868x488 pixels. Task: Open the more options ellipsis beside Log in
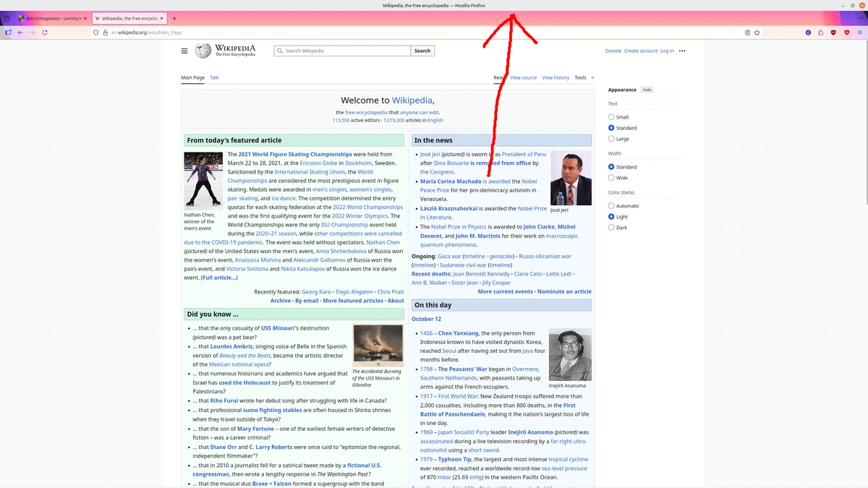click(681, 51)
